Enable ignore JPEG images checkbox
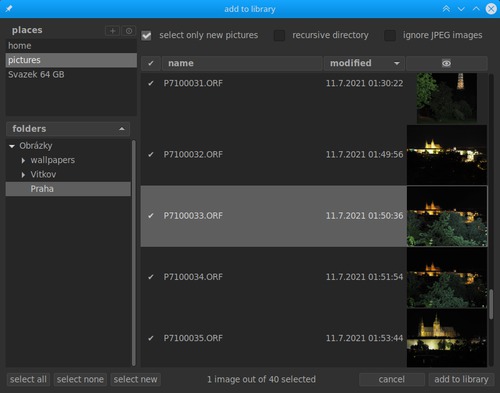500x393 pixels. coord(390,35)
